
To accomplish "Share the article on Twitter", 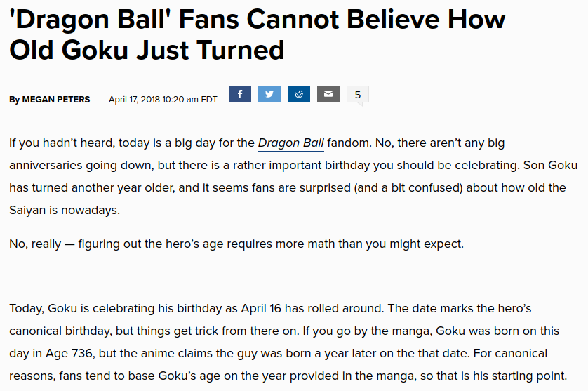I will tap(269, 94).
